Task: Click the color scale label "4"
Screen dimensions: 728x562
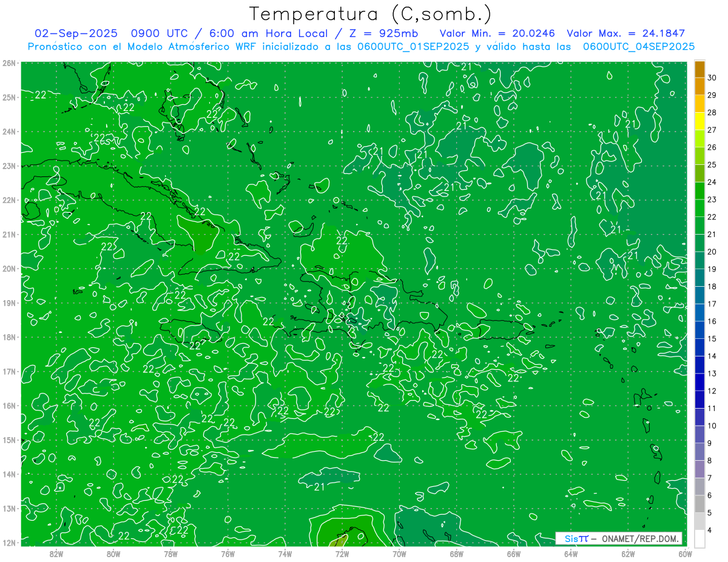Action: click(x=709, y=530)
